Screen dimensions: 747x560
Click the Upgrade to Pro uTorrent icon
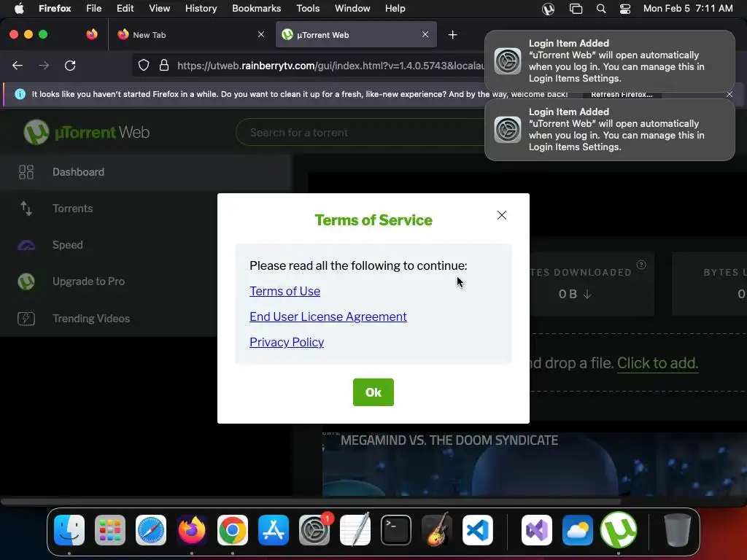tap(26, 281)
